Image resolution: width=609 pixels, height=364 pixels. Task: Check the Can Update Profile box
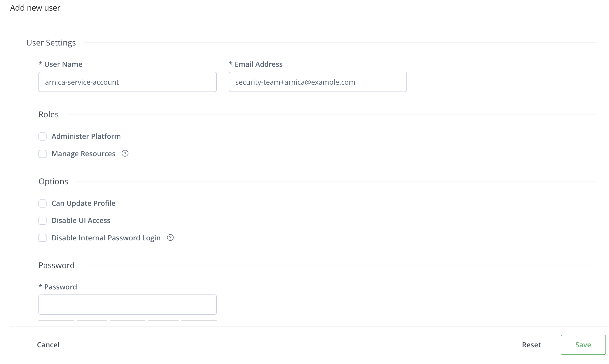(x=42, y=203)
